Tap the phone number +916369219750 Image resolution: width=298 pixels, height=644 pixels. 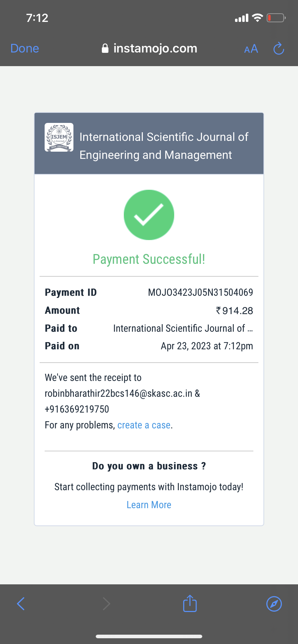pos(77,409)
